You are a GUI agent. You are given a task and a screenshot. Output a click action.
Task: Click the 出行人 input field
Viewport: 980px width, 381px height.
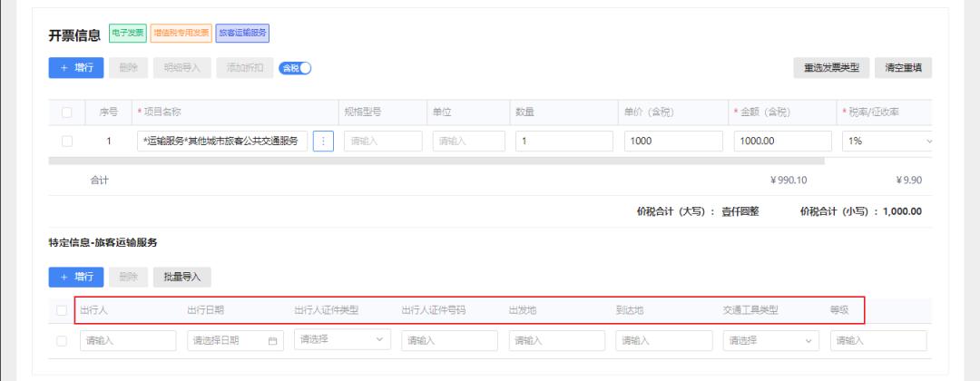pyautogui.click(x=128, y=341)
